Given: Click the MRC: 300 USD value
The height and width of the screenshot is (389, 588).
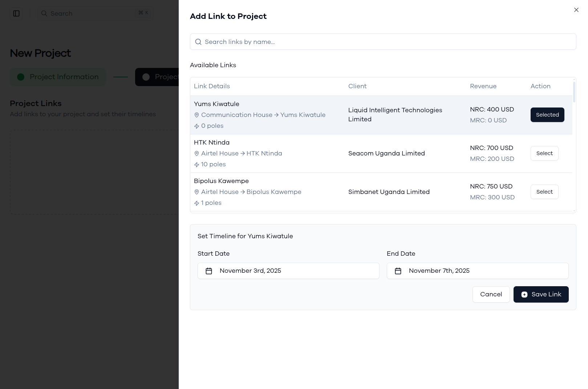Looking at the screenshot, I should pyautogui.click(x=492, y=197).
